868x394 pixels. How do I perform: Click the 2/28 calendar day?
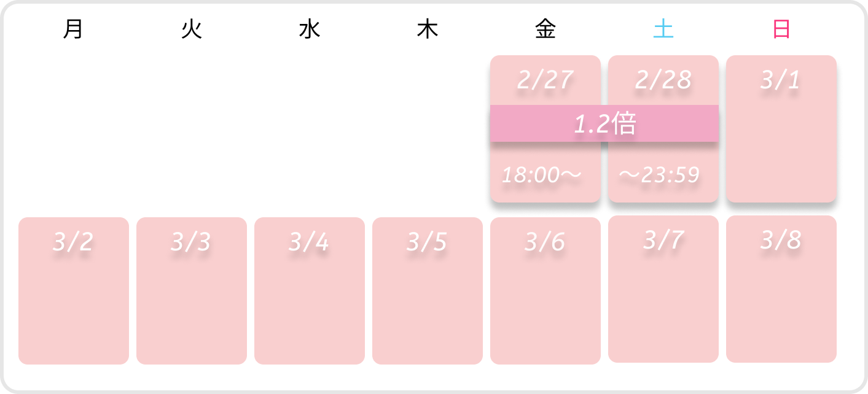click(663, 80)
